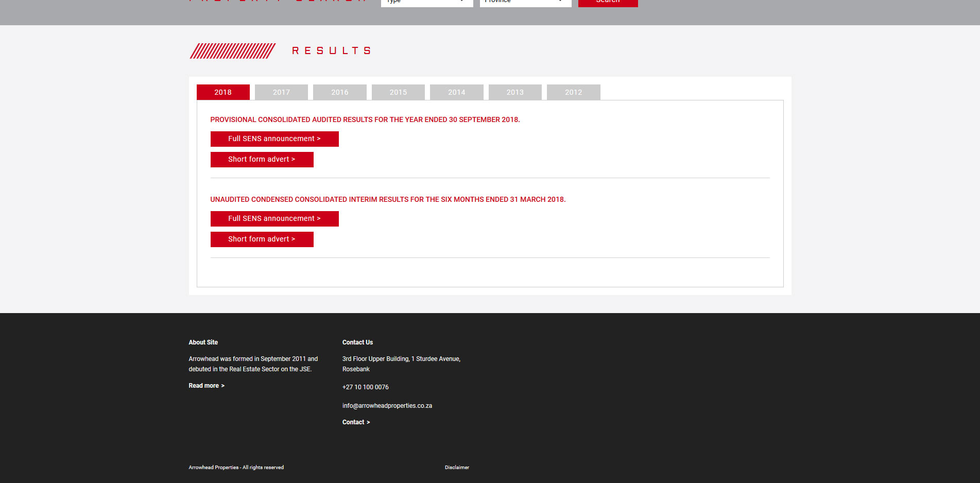Switch to the 2017 results tab

pyautogui.click(x=281, y=92)
